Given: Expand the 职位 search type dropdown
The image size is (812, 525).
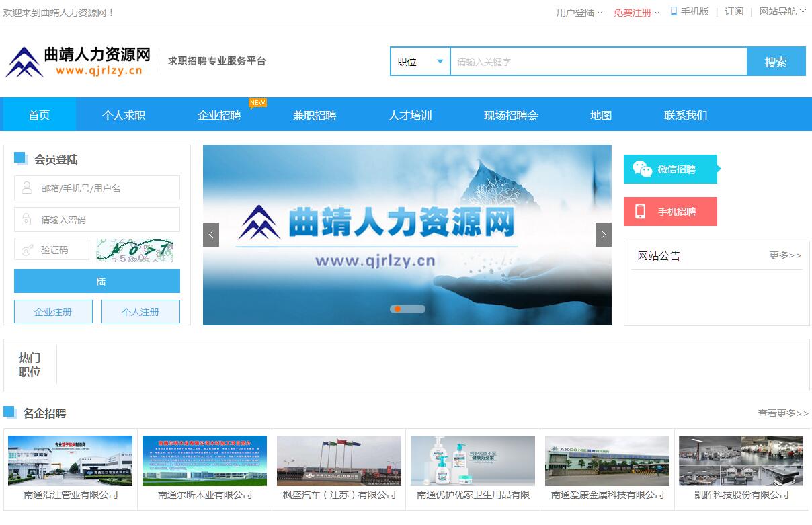Looking at the screenshot, I should tap(420, 62).
